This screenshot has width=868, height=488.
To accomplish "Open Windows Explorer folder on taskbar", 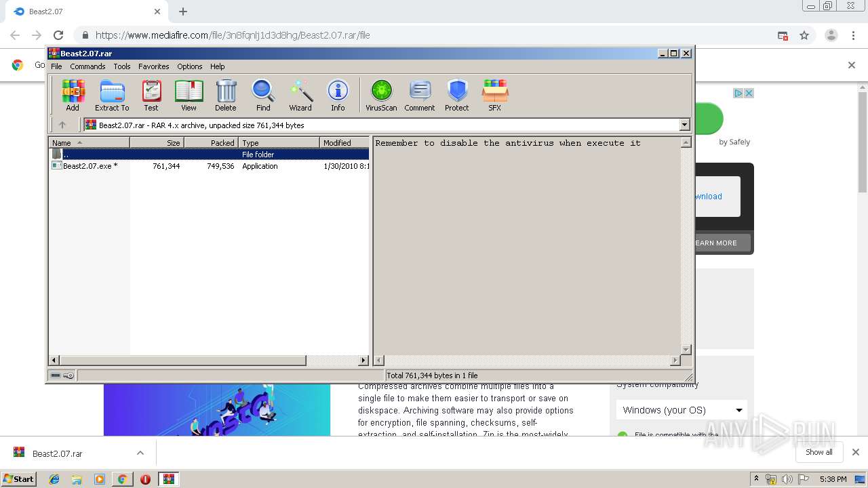I will pos(77,479).
